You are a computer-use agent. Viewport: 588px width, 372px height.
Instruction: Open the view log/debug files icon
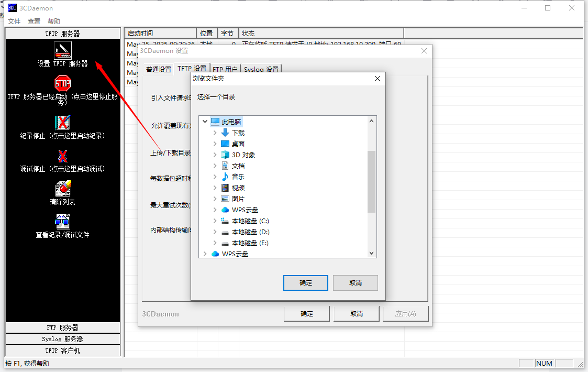pos(63,222)
